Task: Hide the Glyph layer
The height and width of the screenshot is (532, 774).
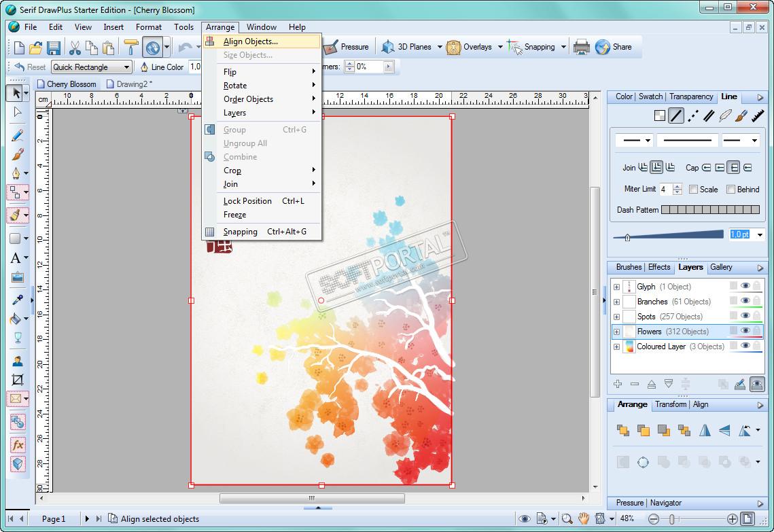Action: 745,286
